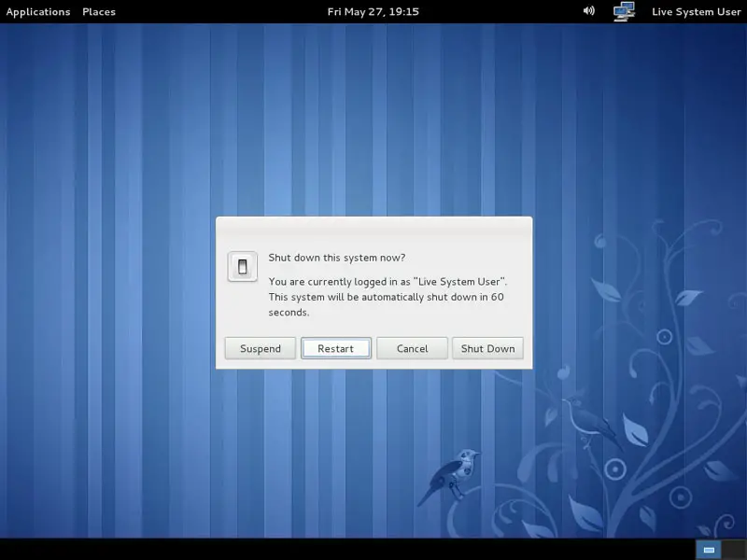Open the Applications menu
The image size is (747, 560).
[38, 12]
